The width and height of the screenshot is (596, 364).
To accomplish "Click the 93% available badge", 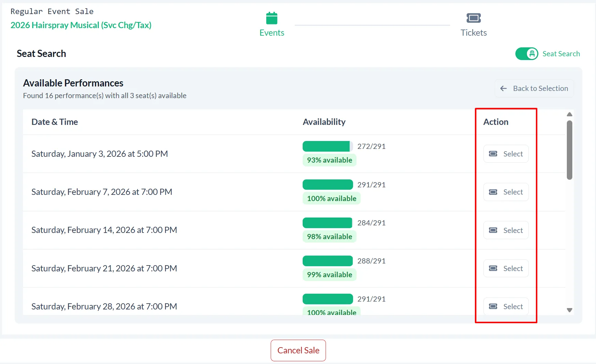I will click(329, 160).
